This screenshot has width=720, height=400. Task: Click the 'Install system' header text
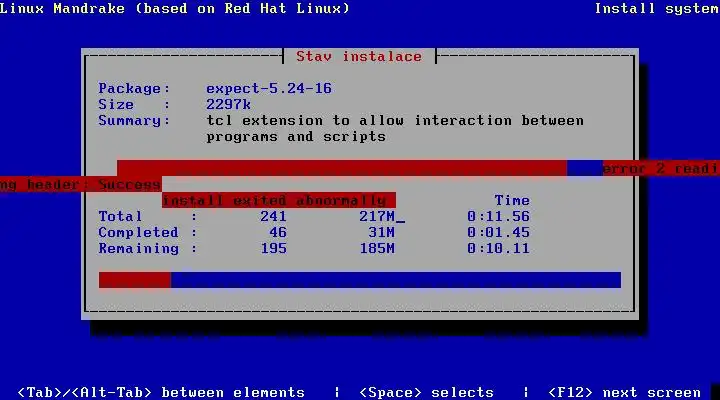click(657, 8)
